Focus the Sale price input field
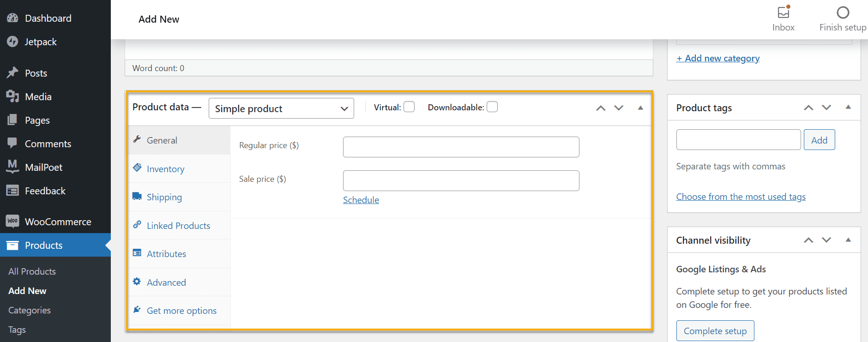 click(x=461, y=180)
